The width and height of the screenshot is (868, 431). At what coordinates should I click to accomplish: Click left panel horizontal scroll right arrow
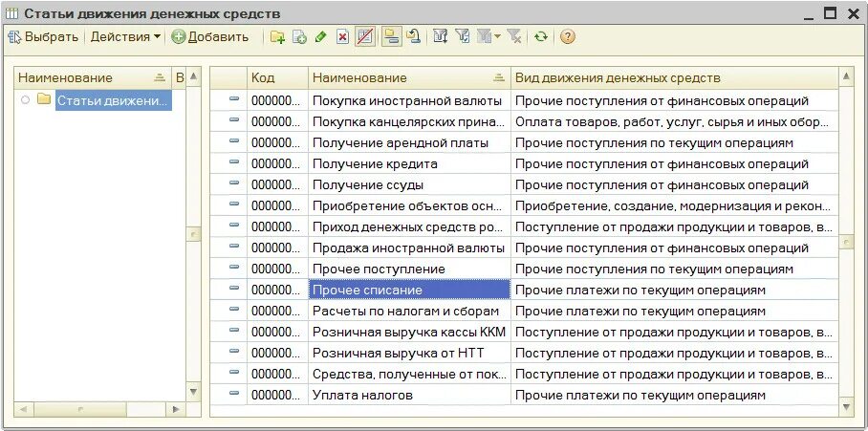click(x=176, y=409)
